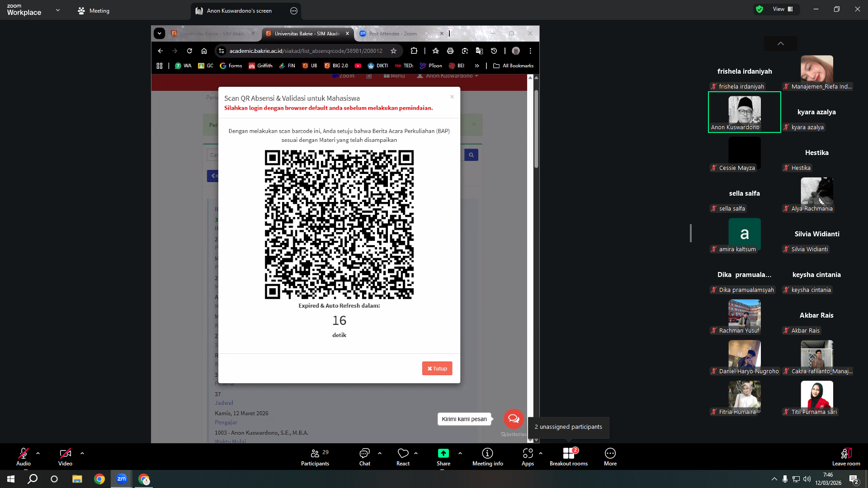The image size is (868, 488).
Task: Open the Zoom Apps panel
Action: click(x=528, y=456)
